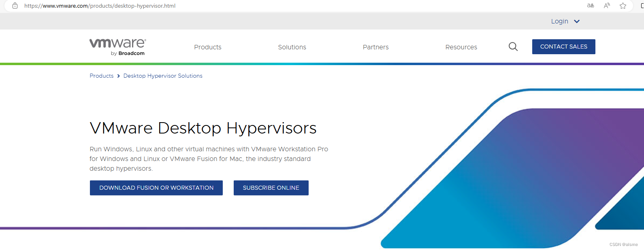The height and width of the screenshot is (250, 644).
Task: Click the SUBSCRIBE ONLINE button
Action: tap(271, 188)
